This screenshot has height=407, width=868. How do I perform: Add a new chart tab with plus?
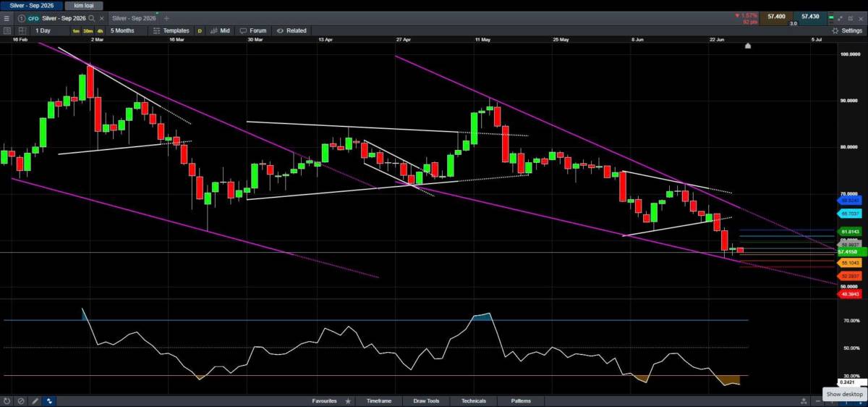166,17
